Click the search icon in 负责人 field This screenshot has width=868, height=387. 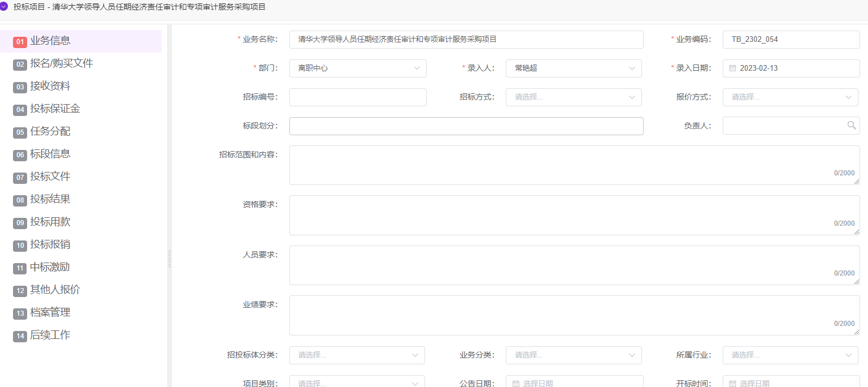coord(851,126)
